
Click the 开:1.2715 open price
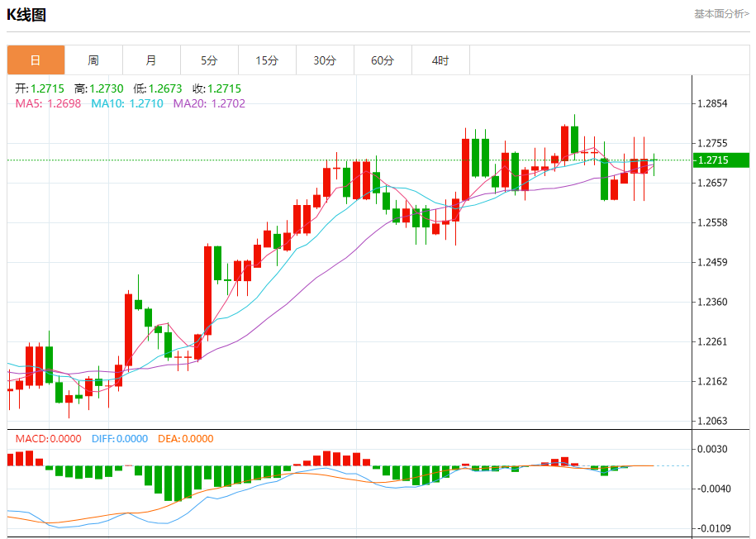40,88
